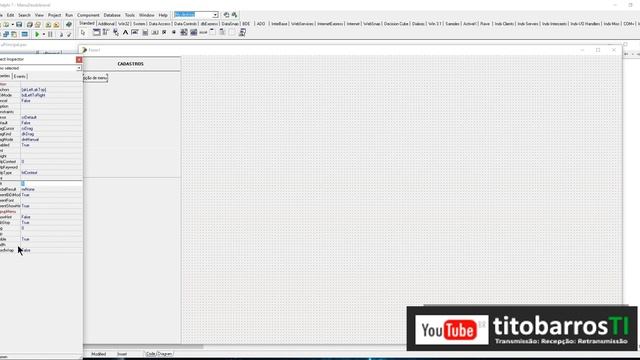This screenshot has height=360, width=640.
Task: Close the Object Inspector panel
Action: click(79, 60)
